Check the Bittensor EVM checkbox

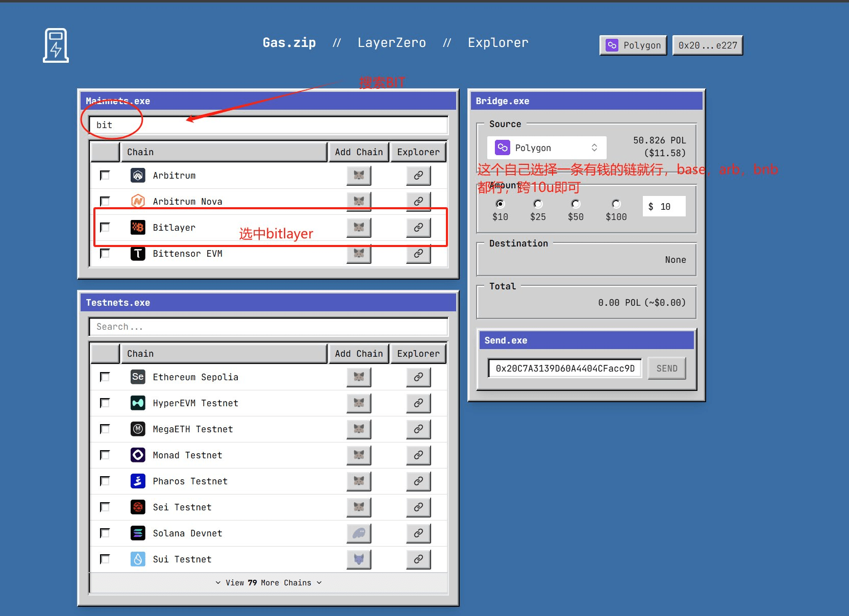click(x=105, y=254)
